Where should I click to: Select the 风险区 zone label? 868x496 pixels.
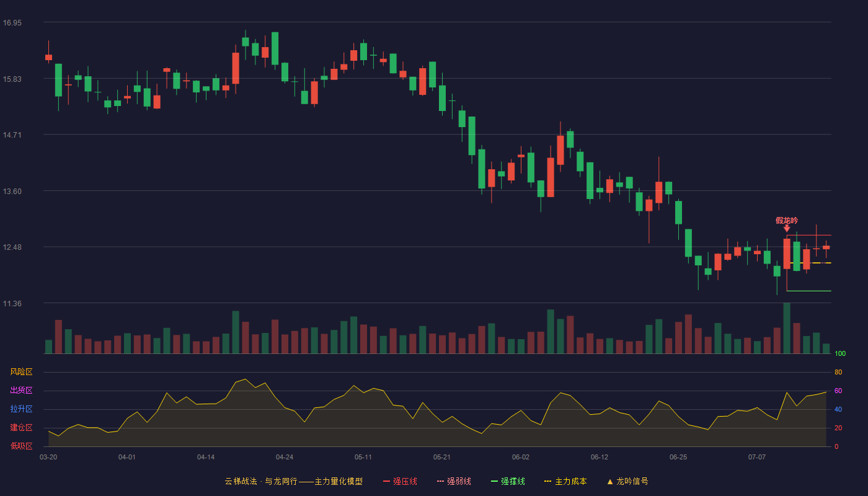[x=21, y=372]
